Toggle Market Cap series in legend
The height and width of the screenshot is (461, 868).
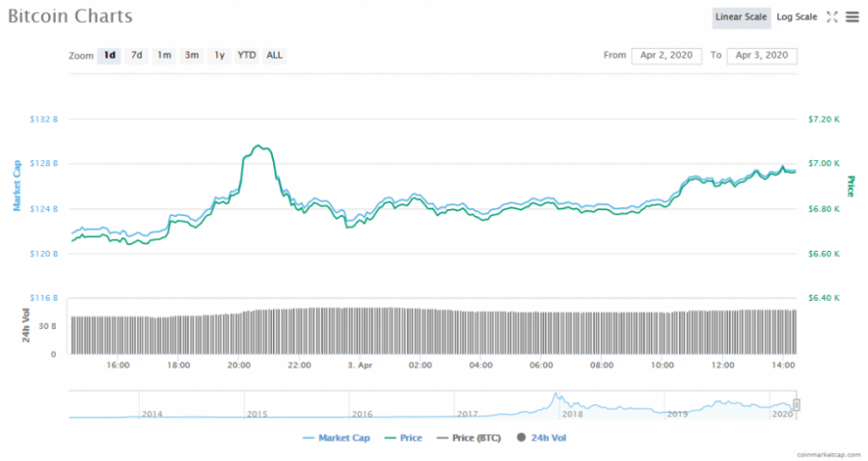pos(336,438)
